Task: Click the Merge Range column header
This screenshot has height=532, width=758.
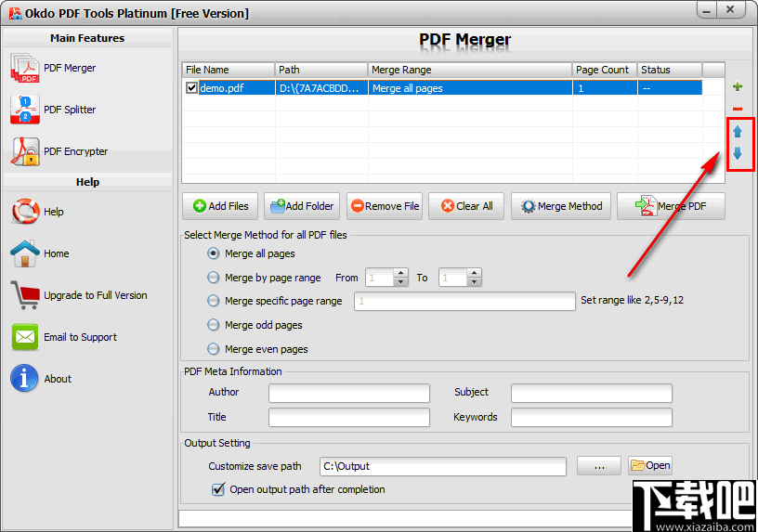Action: click(x=469, y=70)
